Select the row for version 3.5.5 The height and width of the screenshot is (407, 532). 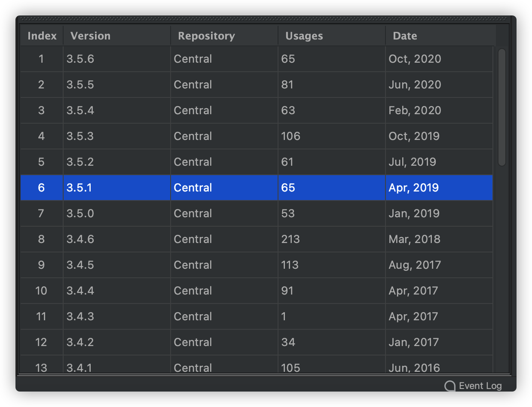tap(257, 85)
